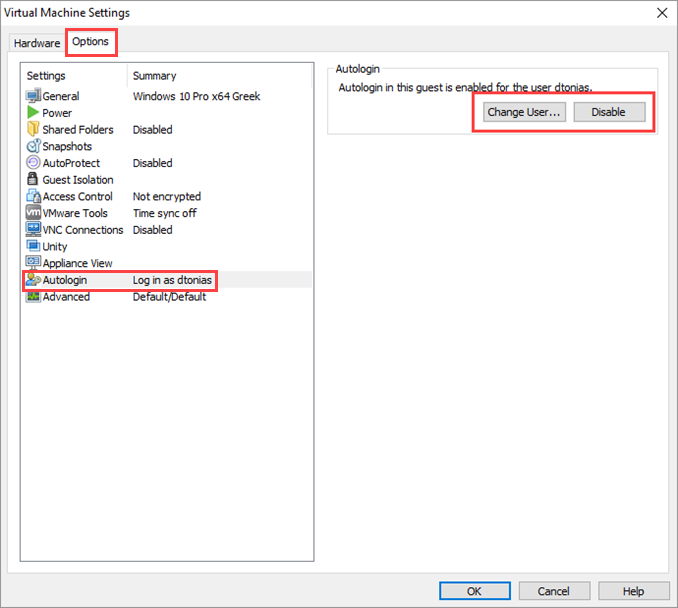Select the Unity icon
The height and width of the screenshot is (608, 678).
click(x=33, y=247)
